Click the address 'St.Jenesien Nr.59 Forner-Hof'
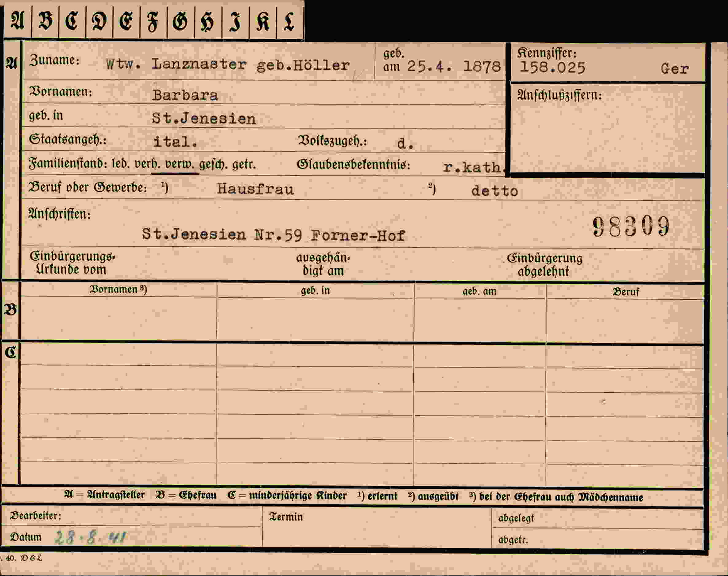Image resolution: width=728 pixels, height=576 pixels. 273,234
